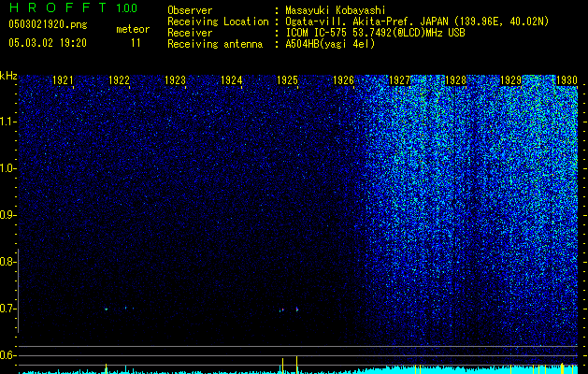Click the 1922 time marker
Screen dimensions: 588x374
(119, 80)
